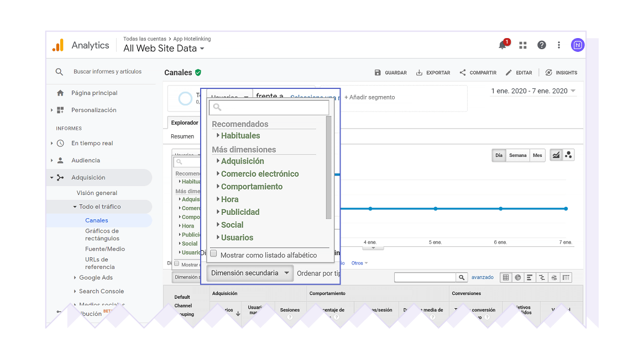Collapse Todo el tráfico in the sidebar
This screenshot has height=359, width=644.
100,207
